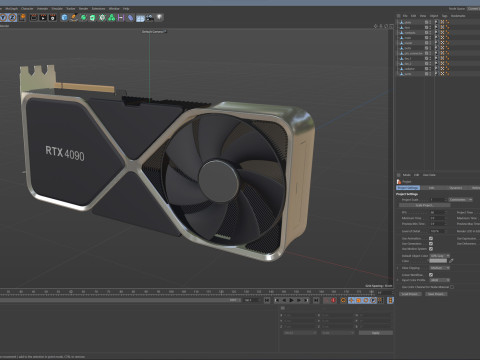Click the phong tag on radiator row
The width and height of the screenshot is (480, 360).
pyautogui.click(x=447, y=69)
